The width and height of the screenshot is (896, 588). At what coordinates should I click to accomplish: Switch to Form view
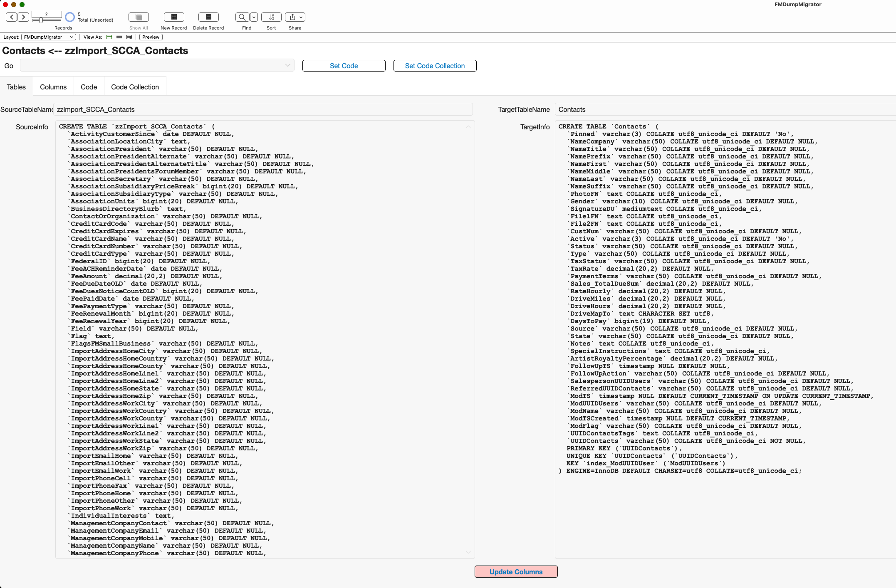coord(109,37)
